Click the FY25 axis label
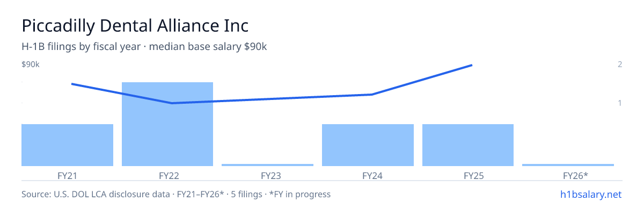The width and height of the screenshot is (644, 215). 468,175
